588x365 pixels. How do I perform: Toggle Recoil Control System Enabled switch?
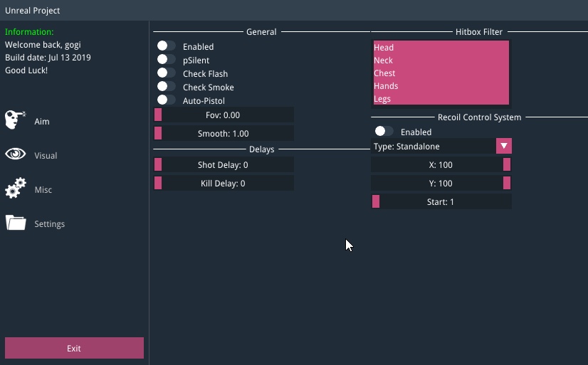point(384,132)
